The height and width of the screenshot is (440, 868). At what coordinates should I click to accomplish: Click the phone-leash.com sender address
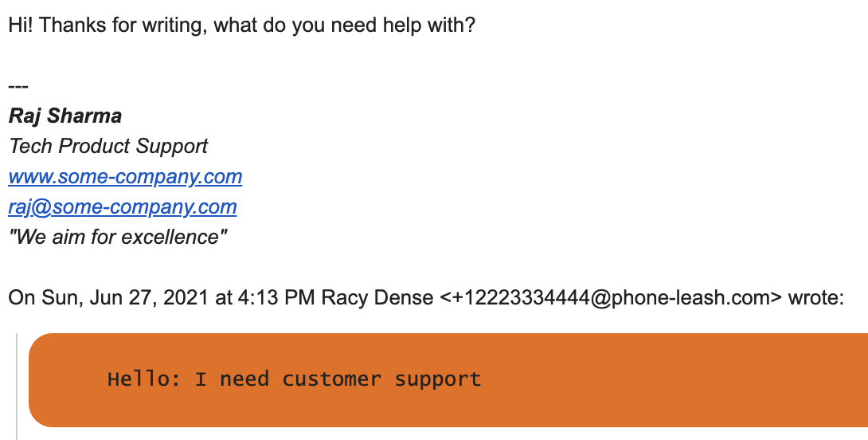coord(611,297)
